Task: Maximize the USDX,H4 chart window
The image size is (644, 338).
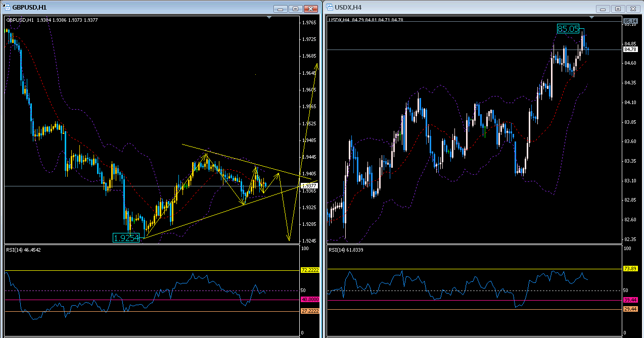Action: tap(618, 9)
